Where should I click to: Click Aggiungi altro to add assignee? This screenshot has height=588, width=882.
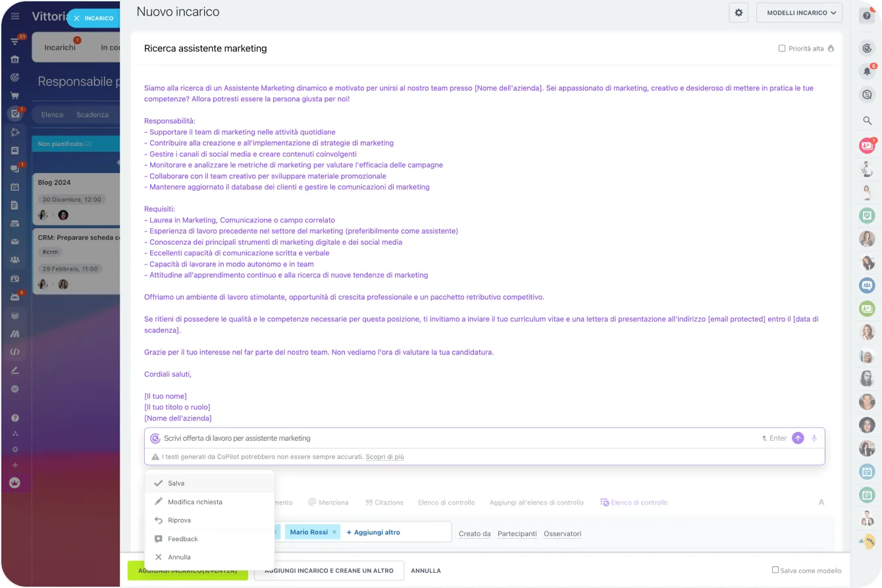373,532
